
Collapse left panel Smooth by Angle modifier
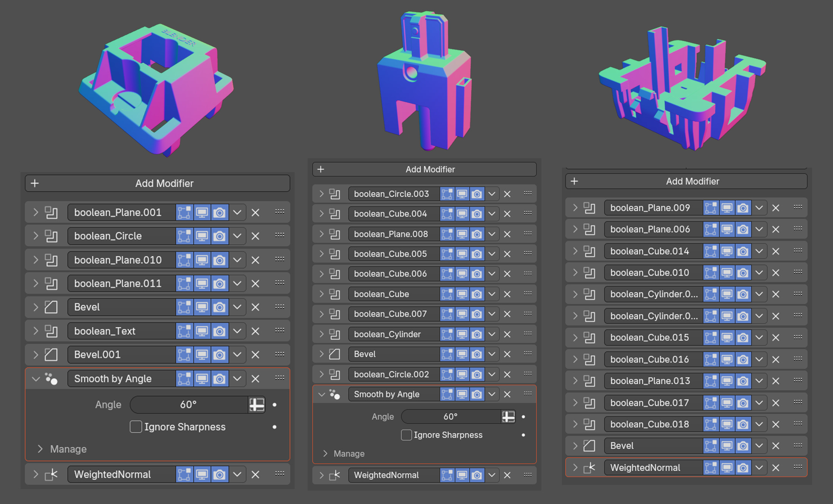click(35, 379)
